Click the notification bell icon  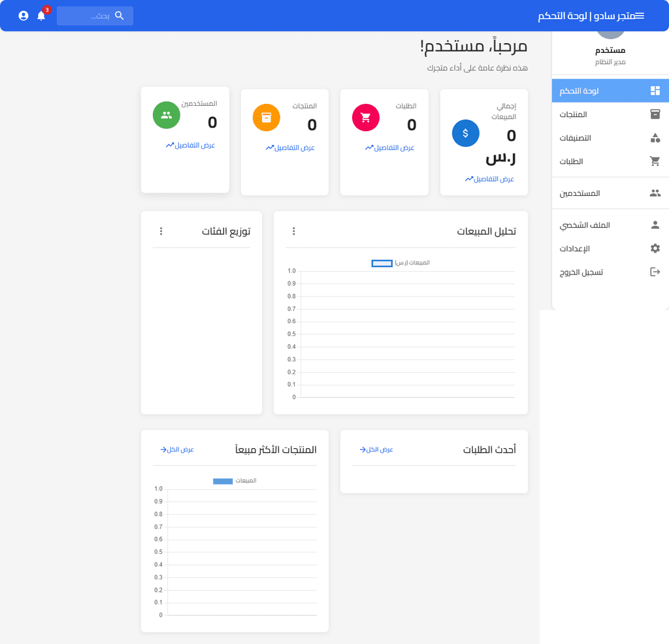[41, 16]
